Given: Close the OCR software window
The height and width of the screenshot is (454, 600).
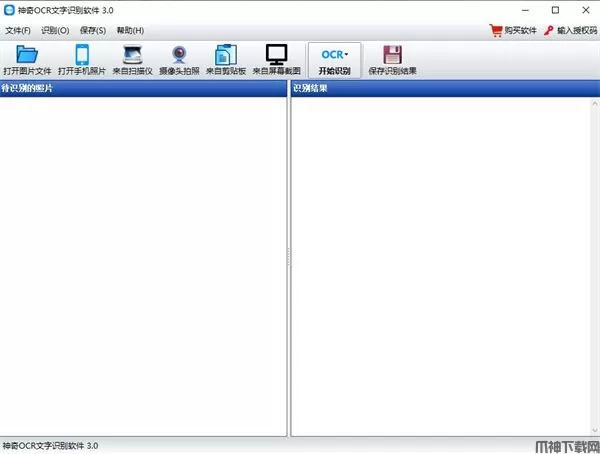Looking at the screenshot, I should [586, 10].
